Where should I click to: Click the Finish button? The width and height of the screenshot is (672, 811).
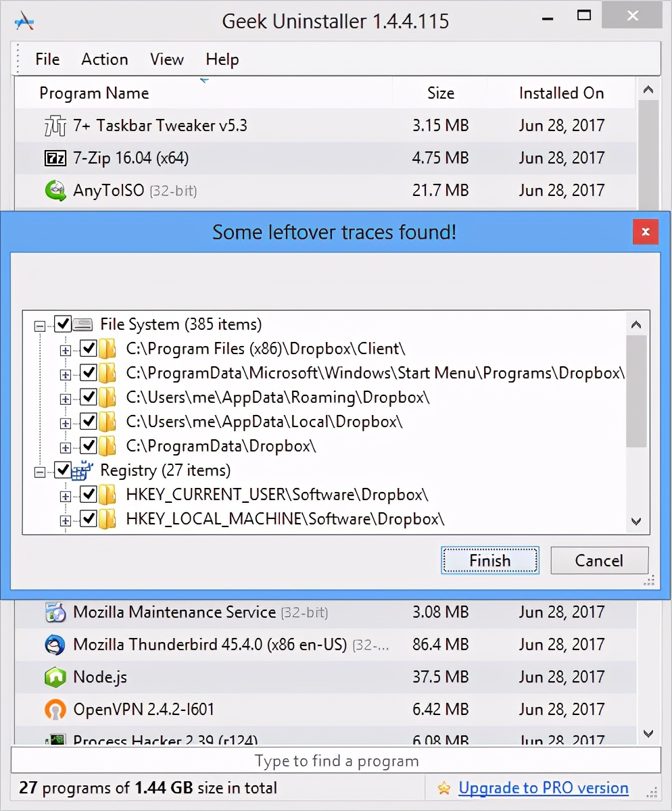[489, 561]
